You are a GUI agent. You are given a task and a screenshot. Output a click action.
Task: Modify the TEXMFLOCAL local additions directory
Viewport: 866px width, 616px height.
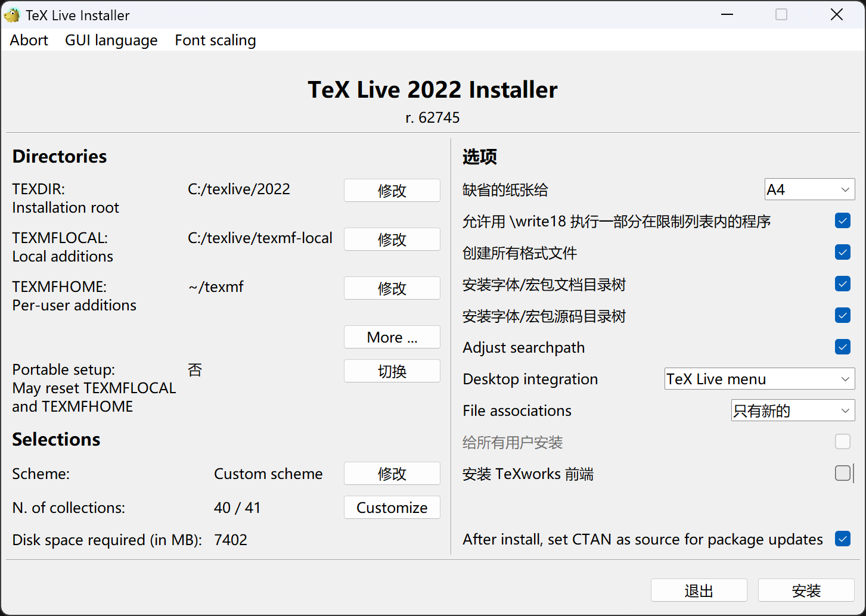tap(392, 239)
